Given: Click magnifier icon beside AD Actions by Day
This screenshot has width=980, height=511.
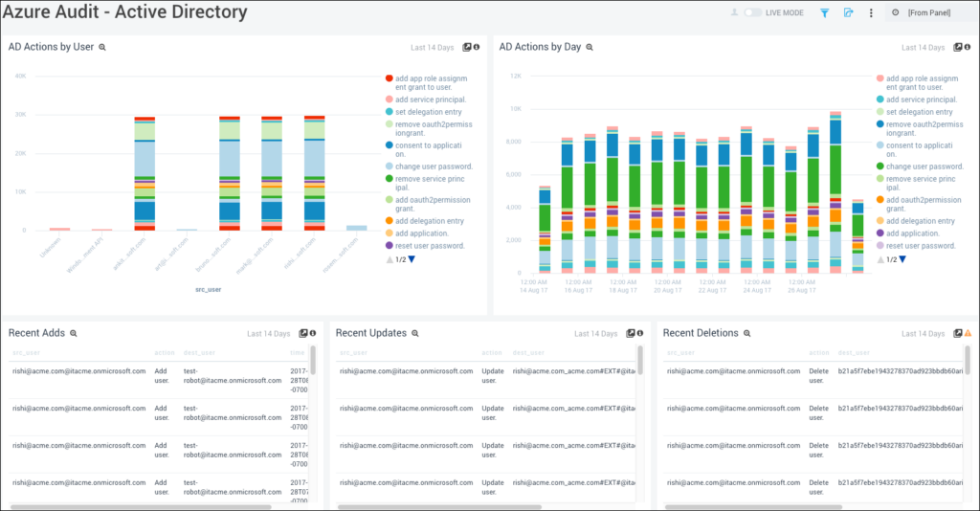Looking at the screenshot, I should point(590,47).
